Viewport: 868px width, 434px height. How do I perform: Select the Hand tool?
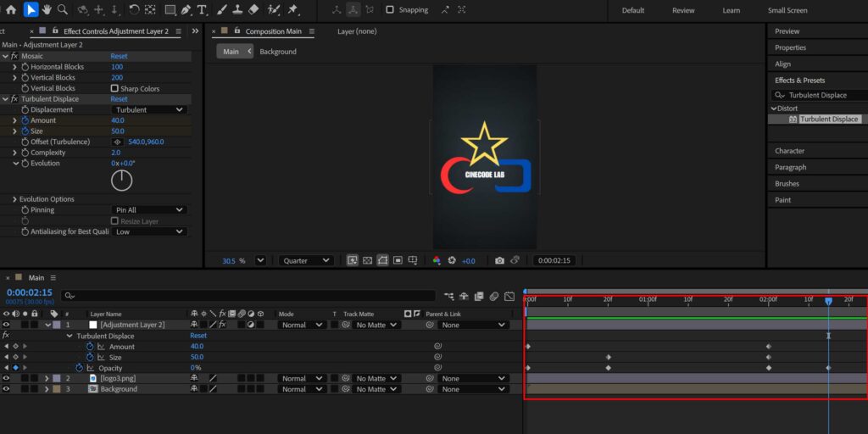click(x=47, y=9)
